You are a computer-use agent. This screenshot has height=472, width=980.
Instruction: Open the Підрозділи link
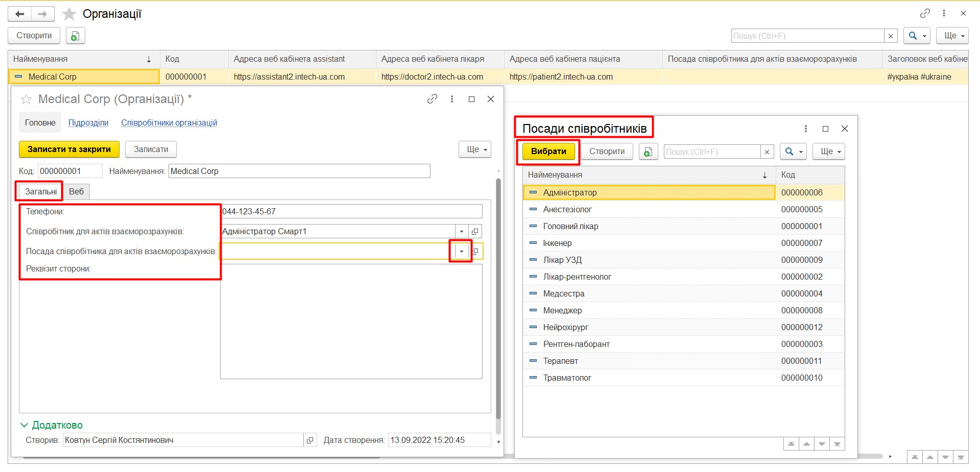88,123
